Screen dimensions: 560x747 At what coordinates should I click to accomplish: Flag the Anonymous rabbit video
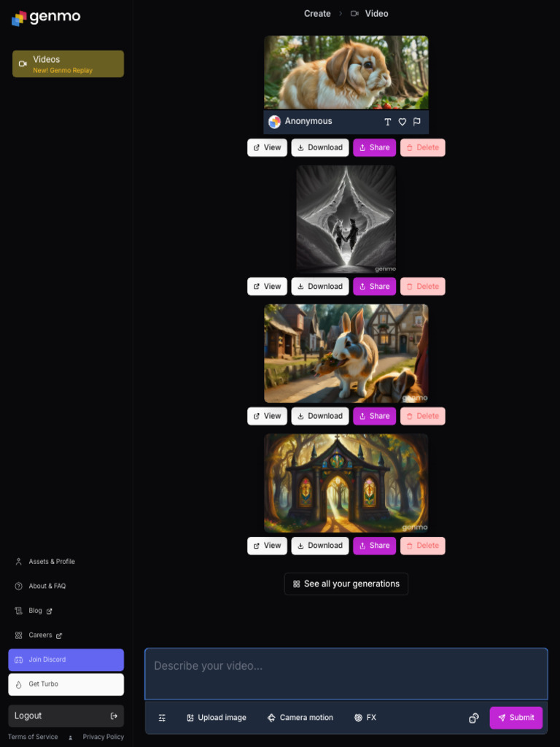pos(416,122)
